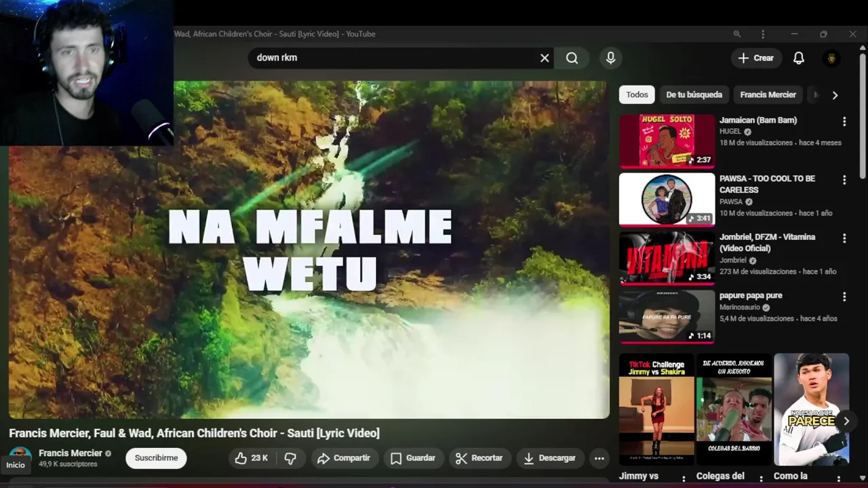868x488 pixels.
Task: Open HUGEL channel name under Jamaican video
Action: point(730,131)
